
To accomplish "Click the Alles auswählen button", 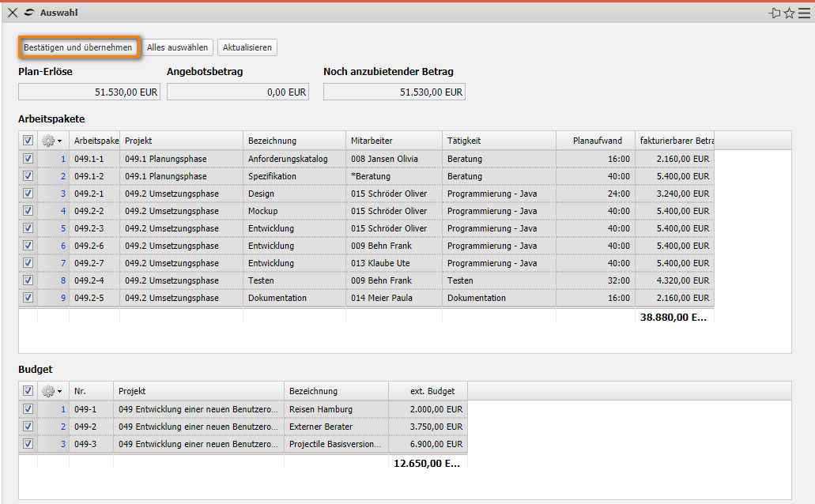I will pos(177,47).
